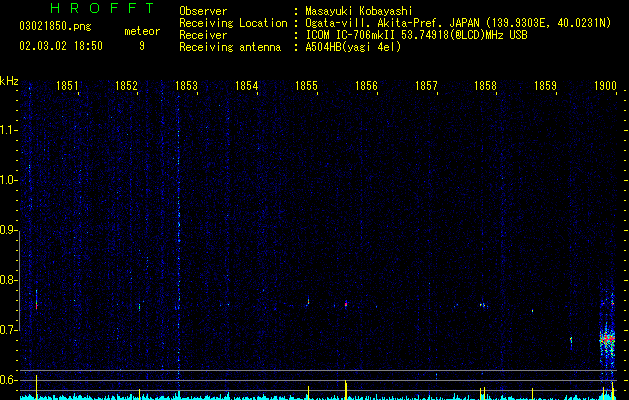Click the 0.9 frequency axis label
Viewport: 629px width, 400px height.
pyautogui.click(x=9, y=230)
